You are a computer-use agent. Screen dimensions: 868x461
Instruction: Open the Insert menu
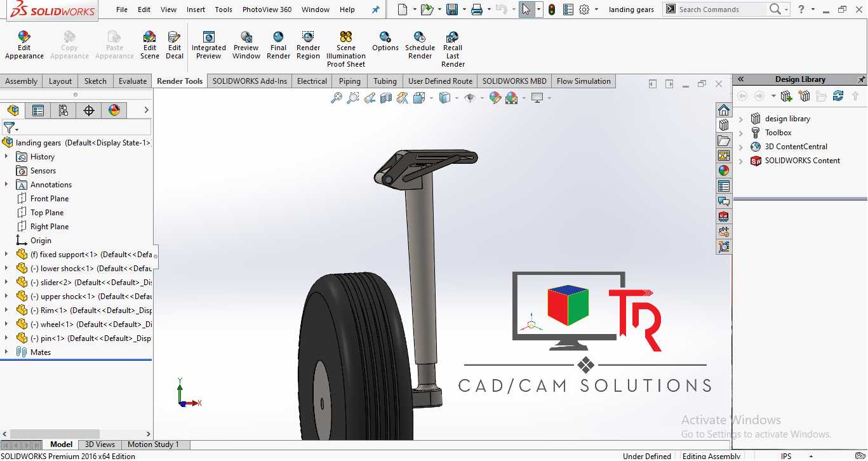coord(196,10)
